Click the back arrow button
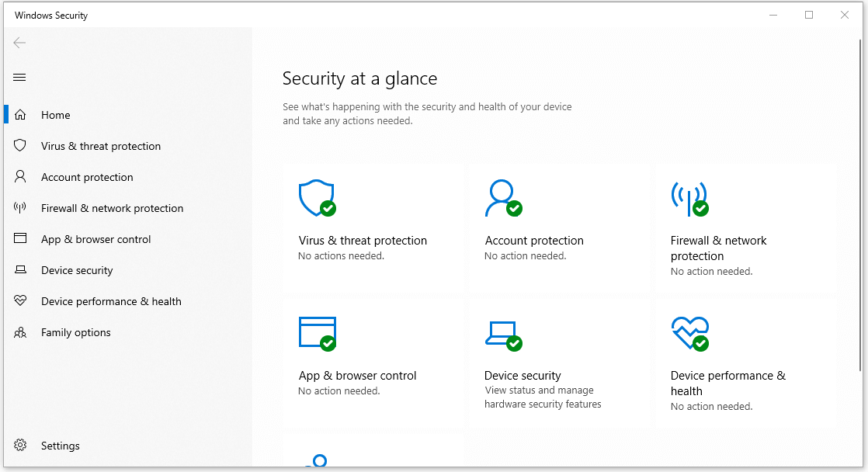868x472 pixels. (19, 43)
